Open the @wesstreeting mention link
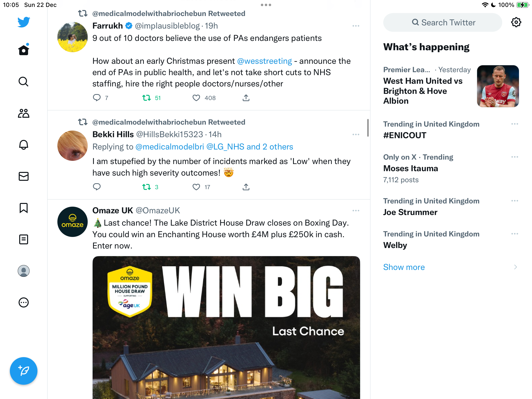 265,61
